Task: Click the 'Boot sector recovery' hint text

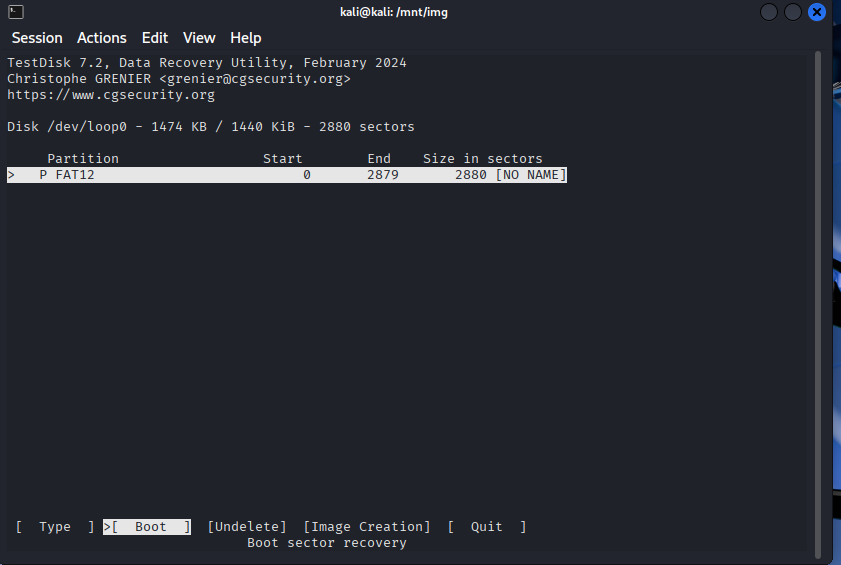Action: pyautogui.click(x=327, y=543)
